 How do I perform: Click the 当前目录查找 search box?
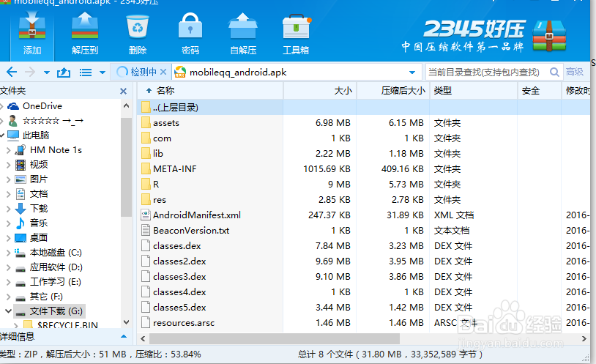coord(486,73)
